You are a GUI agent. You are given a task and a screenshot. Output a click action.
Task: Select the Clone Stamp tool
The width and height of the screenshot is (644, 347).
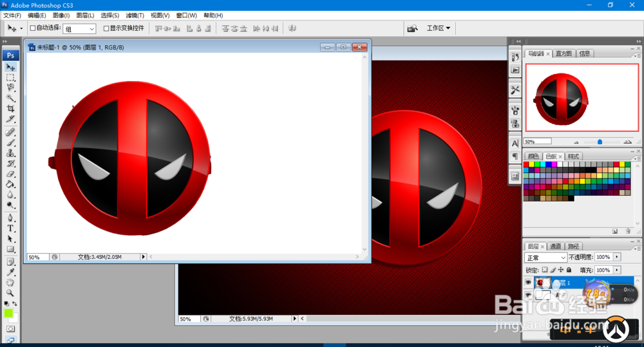pos(11,153)
